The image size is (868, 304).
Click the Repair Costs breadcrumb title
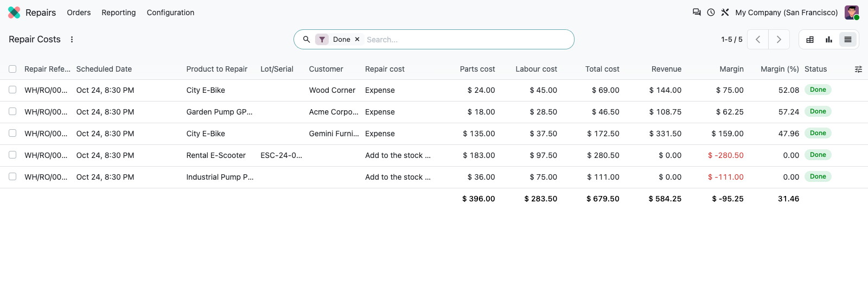[x=35, y=39]
